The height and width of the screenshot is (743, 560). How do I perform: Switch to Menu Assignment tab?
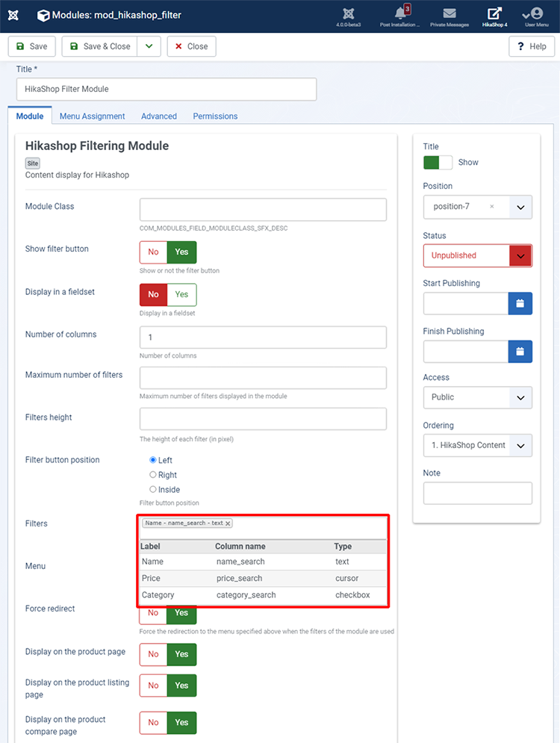pos(93,116)
